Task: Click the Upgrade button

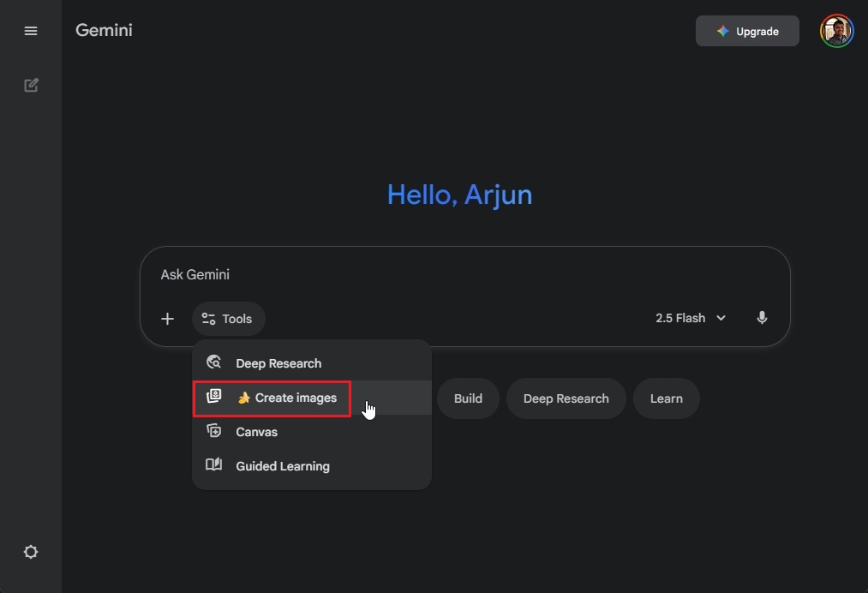Action: [746, 30]
